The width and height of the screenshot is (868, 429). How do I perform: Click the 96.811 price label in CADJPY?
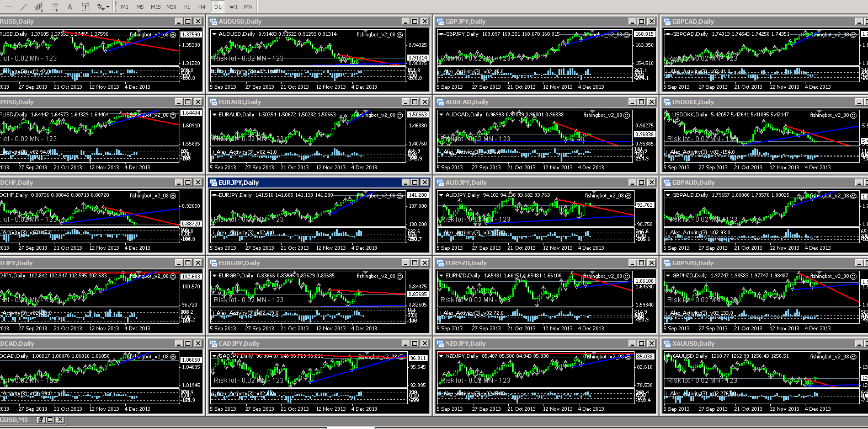(418, 358)
